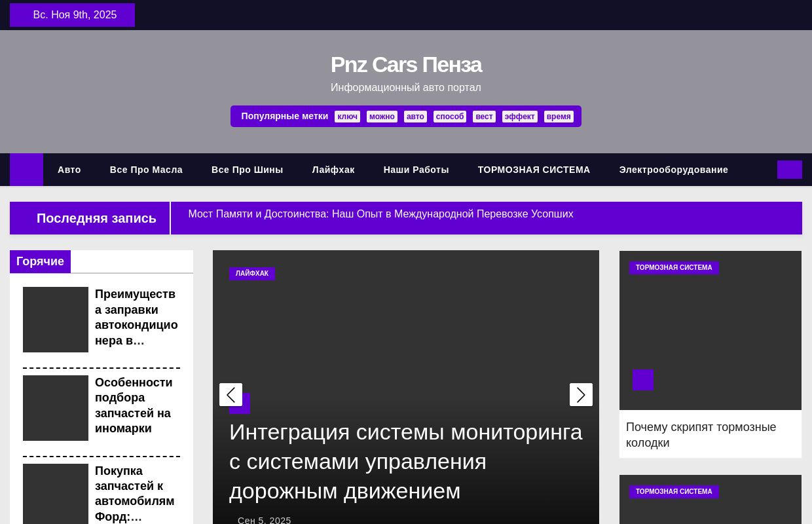Click the previous-slide left arrow on the slider
Image resolution: width=812 pixels, height=524 pixels.
[x=231, y=394]
